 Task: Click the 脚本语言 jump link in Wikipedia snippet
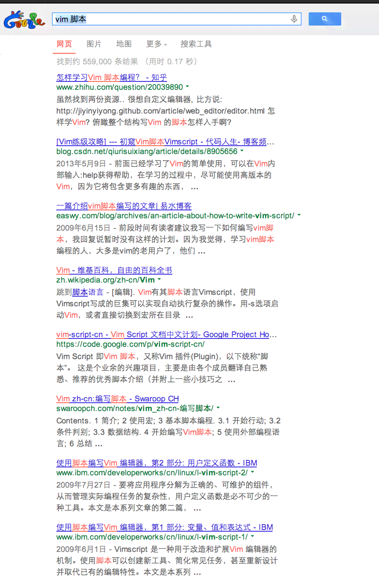click(88, 292)
